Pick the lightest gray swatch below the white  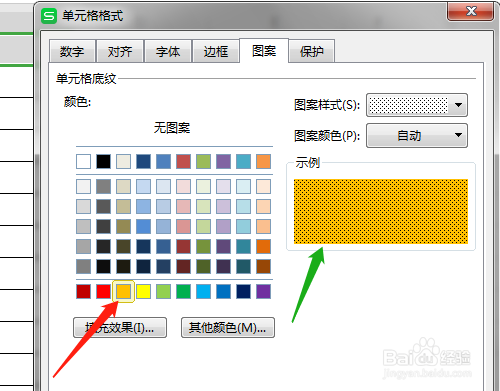pyautogui.click(x=83, y=186)
